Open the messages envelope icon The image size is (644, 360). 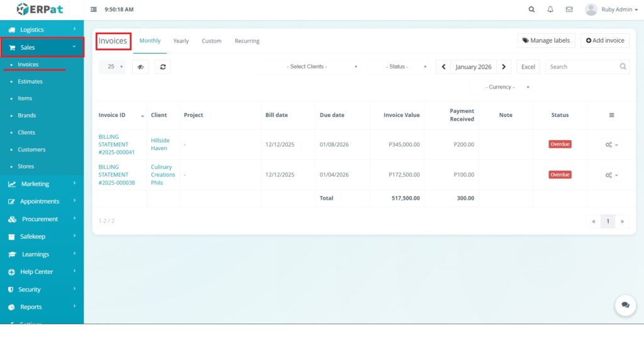(569, 9)
